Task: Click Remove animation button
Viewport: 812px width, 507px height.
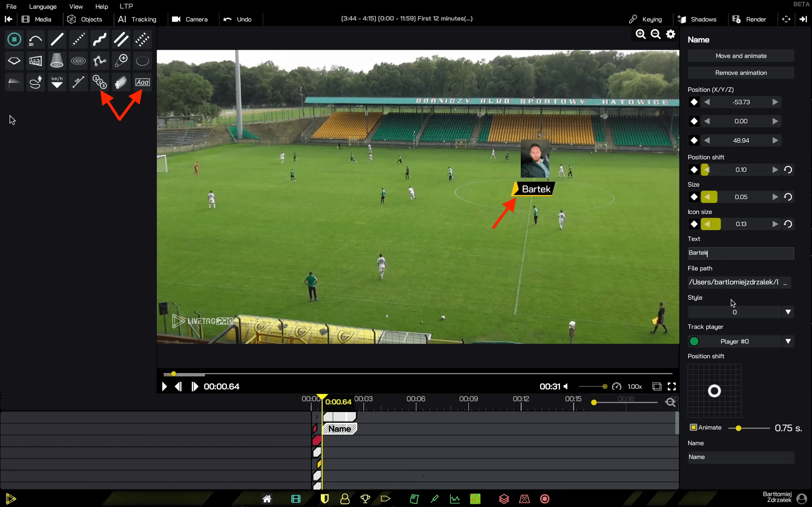Action: 741,73
